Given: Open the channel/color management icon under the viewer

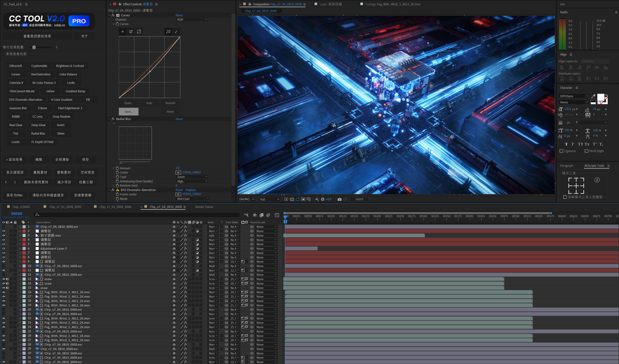Looking at the screenshot, I should pos(317,200).
